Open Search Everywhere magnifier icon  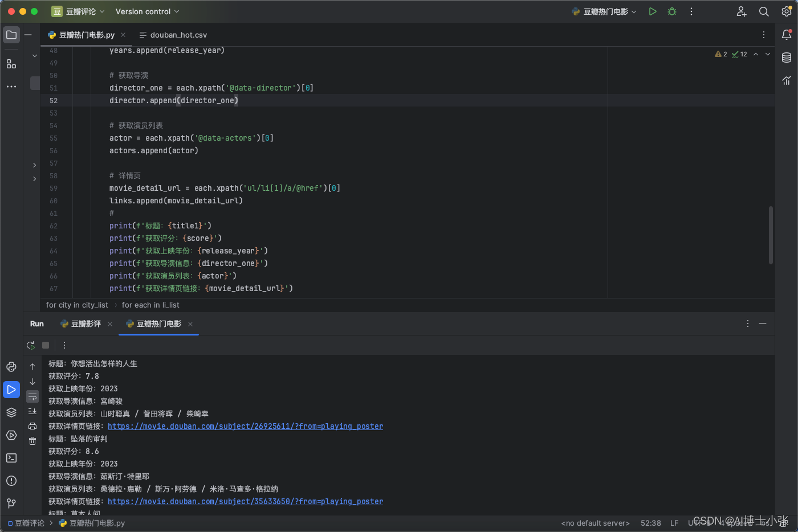[764, 11]
